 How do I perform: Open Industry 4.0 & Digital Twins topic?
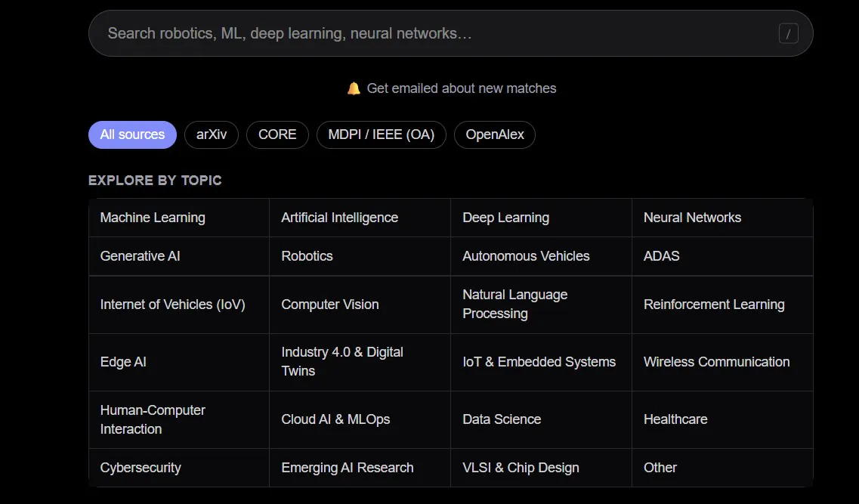pyautogui.click(x=360, y=362)
